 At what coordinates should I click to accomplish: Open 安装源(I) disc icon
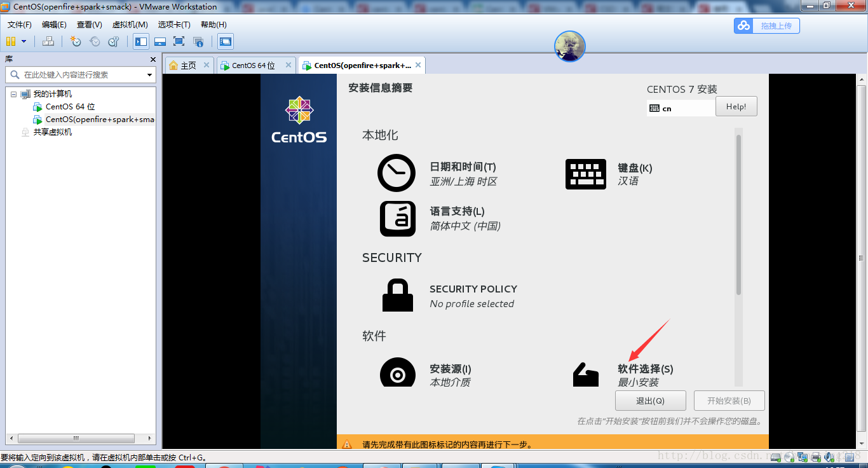(x=398, y=373)
